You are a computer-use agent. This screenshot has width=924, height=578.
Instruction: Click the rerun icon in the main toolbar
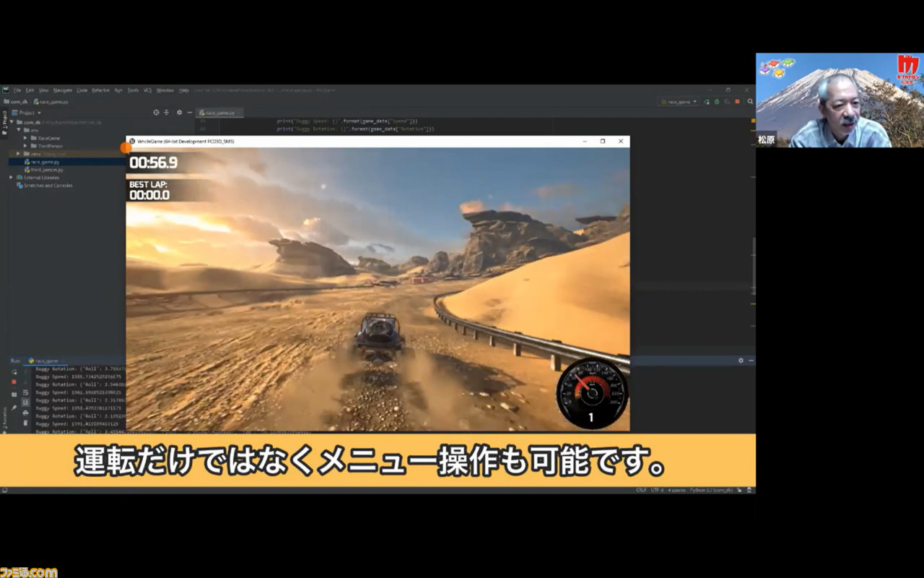707,102
